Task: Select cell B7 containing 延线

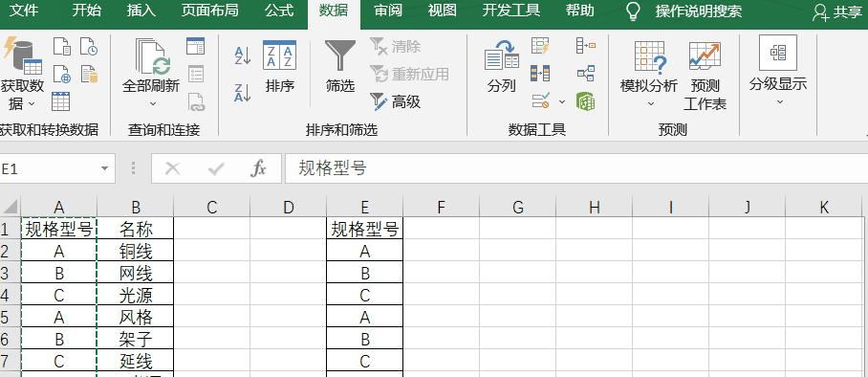Action: (136, 361)
